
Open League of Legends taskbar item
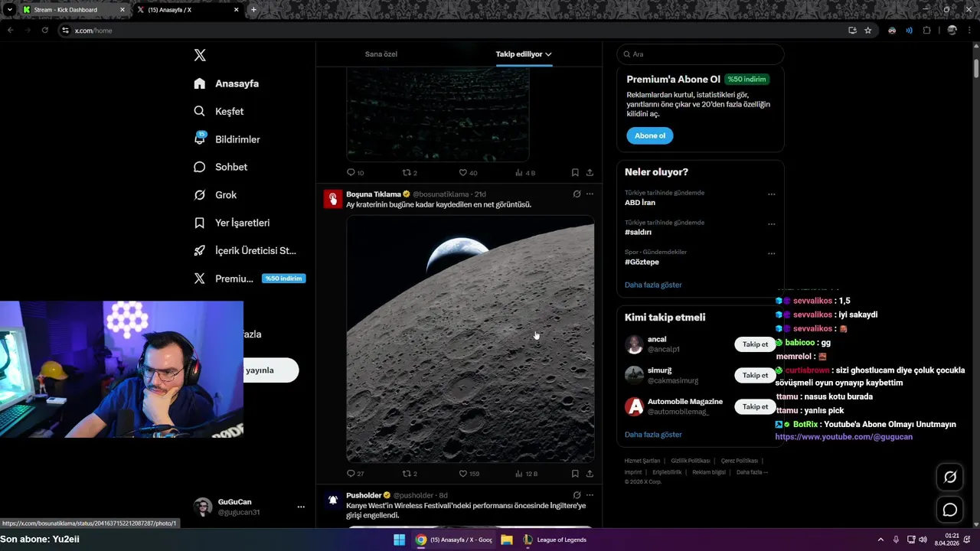tap(555, 540)
